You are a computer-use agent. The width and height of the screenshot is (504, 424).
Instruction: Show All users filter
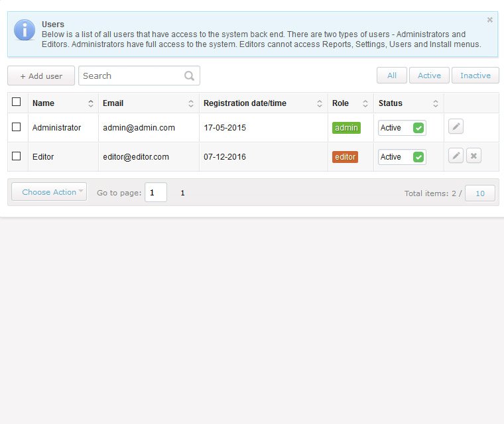point(392,76)
